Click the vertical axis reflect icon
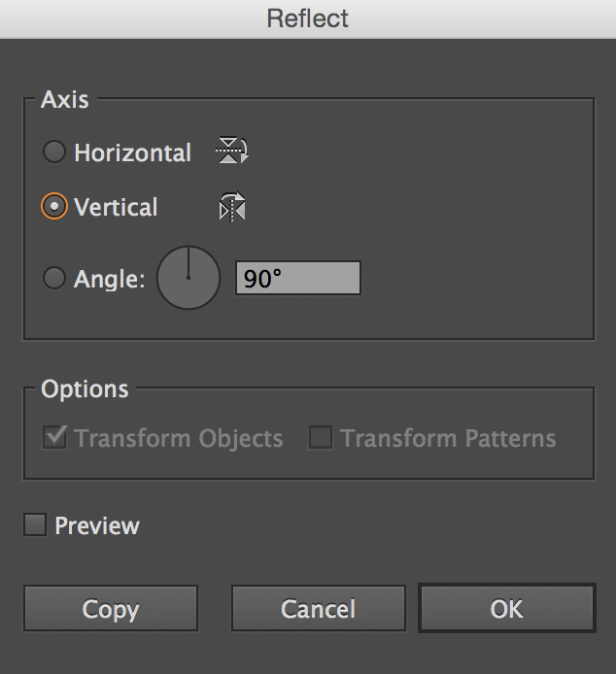The width and height of the screenshot is (616, 674). coord(232,207)
